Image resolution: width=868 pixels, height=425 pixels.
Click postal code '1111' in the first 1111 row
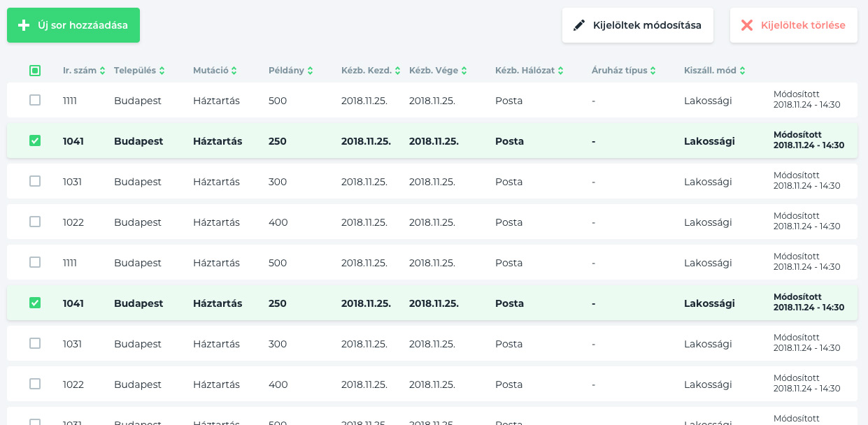coord(70,101)
